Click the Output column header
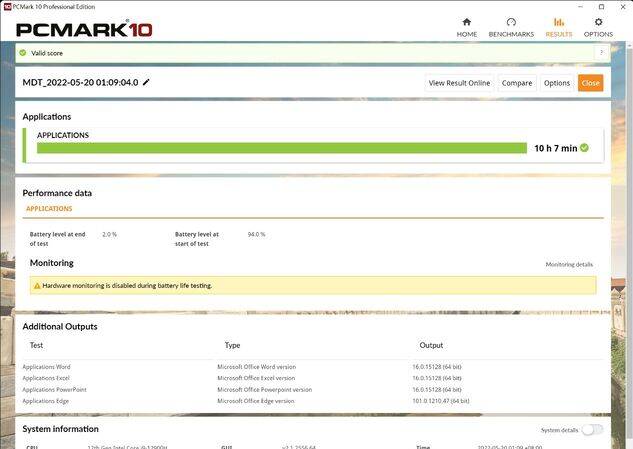 [431, 345]
